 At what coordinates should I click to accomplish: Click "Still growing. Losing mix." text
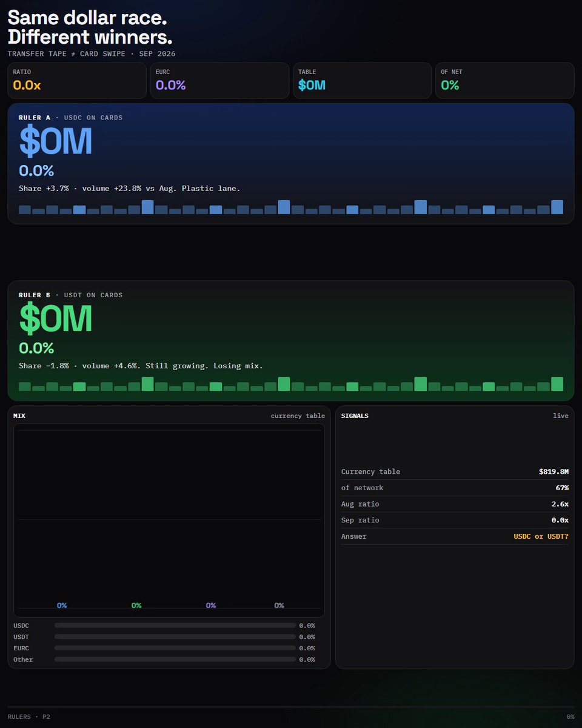pyautogui.click(x=204, y=366)
